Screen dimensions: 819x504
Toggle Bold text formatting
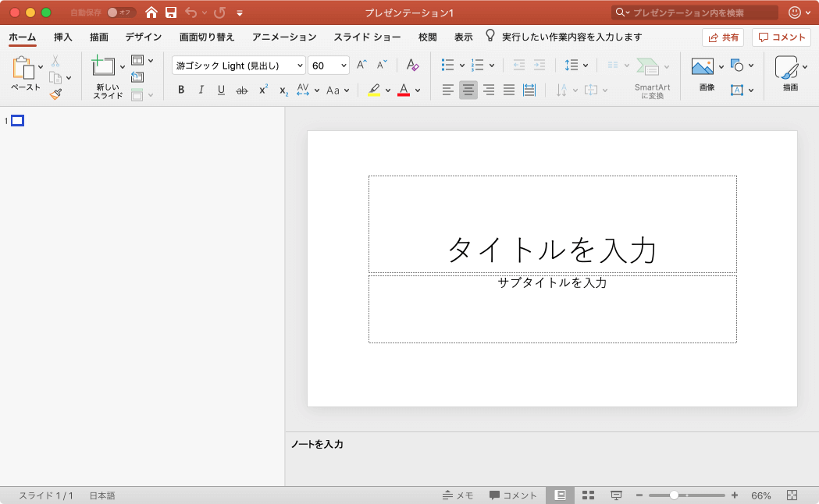(x=181, y=91)
